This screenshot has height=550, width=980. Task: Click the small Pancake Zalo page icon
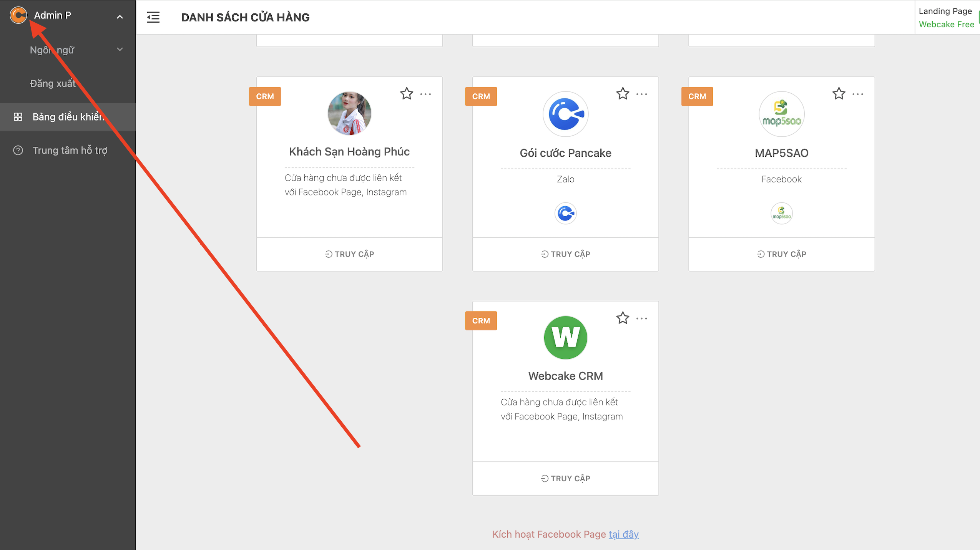tap(565, 213)
